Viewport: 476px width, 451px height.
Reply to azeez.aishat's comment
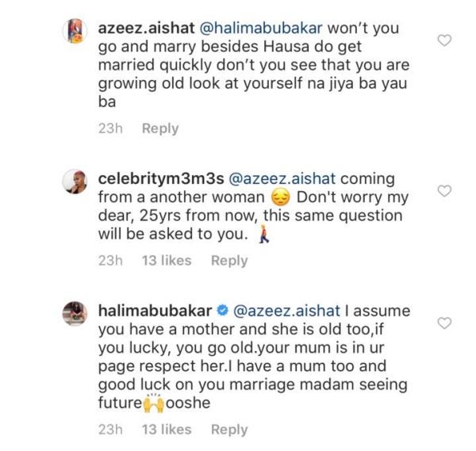160,128
